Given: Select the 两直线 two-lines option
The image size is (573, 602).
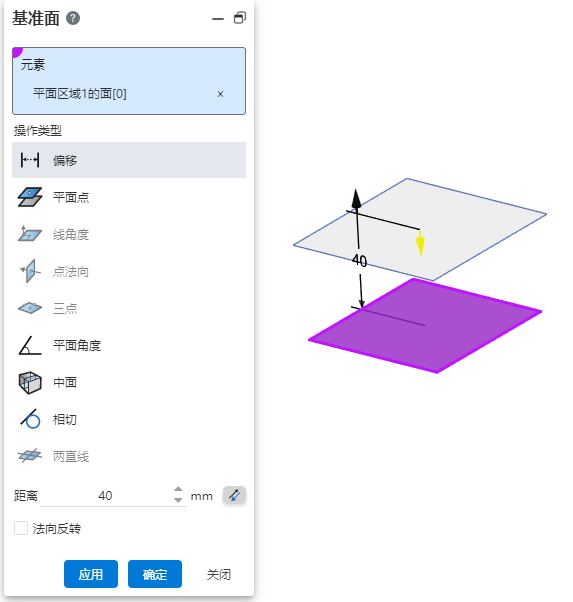Looking at the screenshot, I should pyautogui.click(x=129, y=456).
